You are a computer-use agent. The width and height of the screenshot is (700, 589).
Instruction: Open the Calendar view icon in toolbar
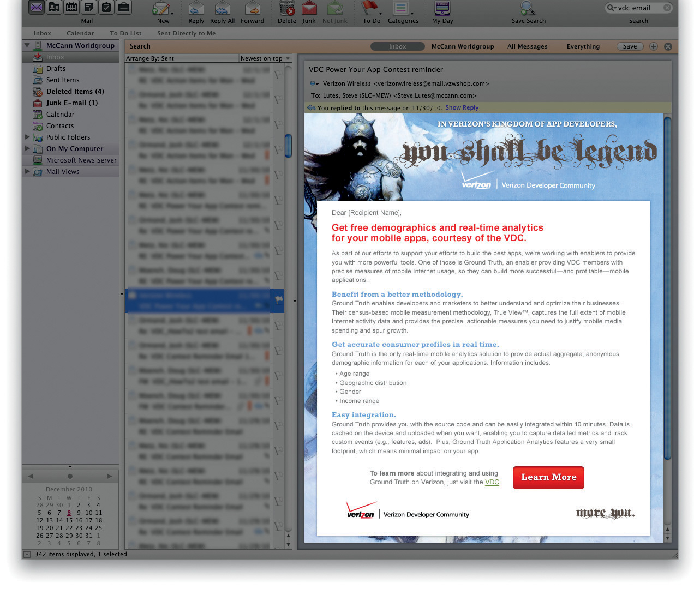point(71,8)
